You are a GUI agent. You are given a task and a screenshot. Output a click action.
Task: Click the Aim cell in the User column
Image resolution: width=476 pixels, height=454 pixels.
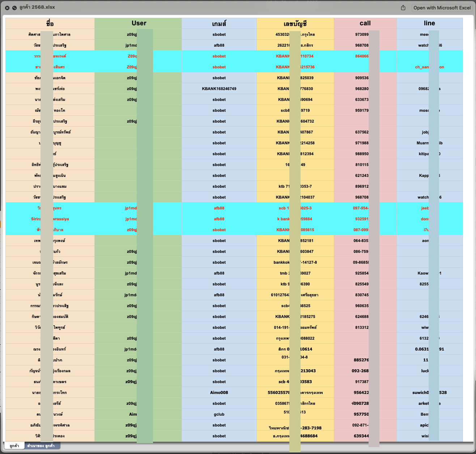pyautogui.click(x=138, y=414)
